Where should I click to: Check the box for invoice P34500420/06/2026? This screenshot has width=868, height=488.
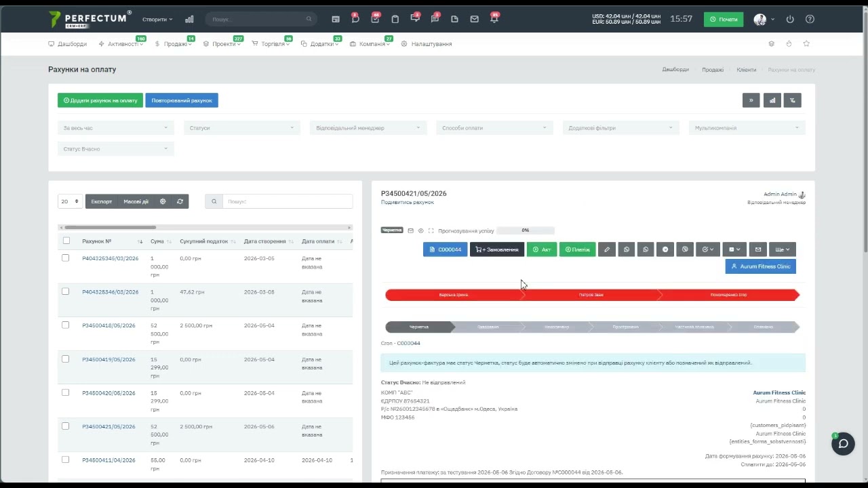66,392
